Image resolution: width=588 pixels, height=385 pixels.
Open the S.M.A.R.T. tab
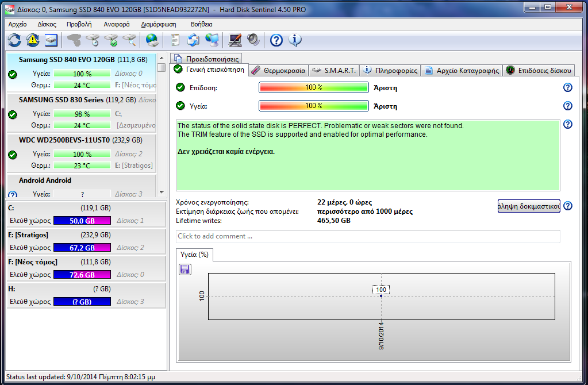[x=334, y=71]
